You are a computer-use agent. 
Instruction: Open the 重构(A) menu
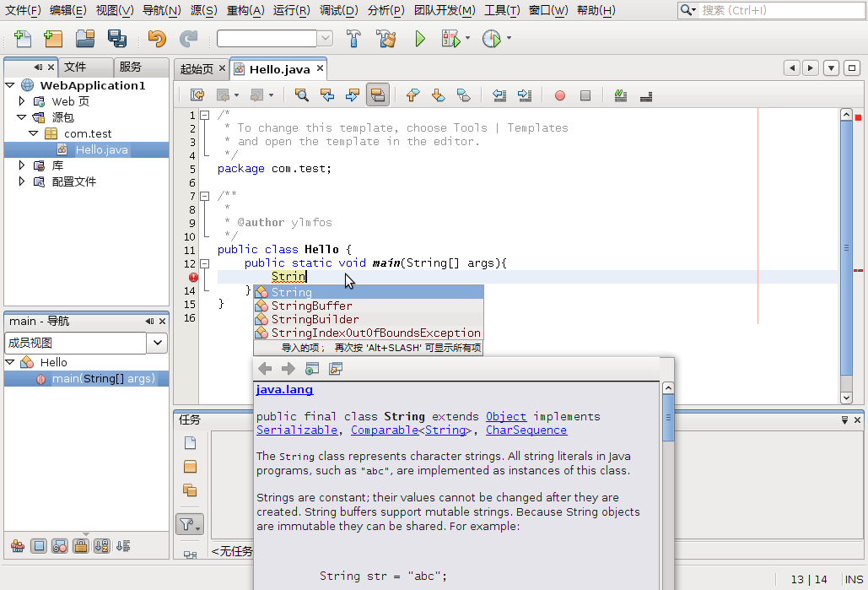click(245, 10)
